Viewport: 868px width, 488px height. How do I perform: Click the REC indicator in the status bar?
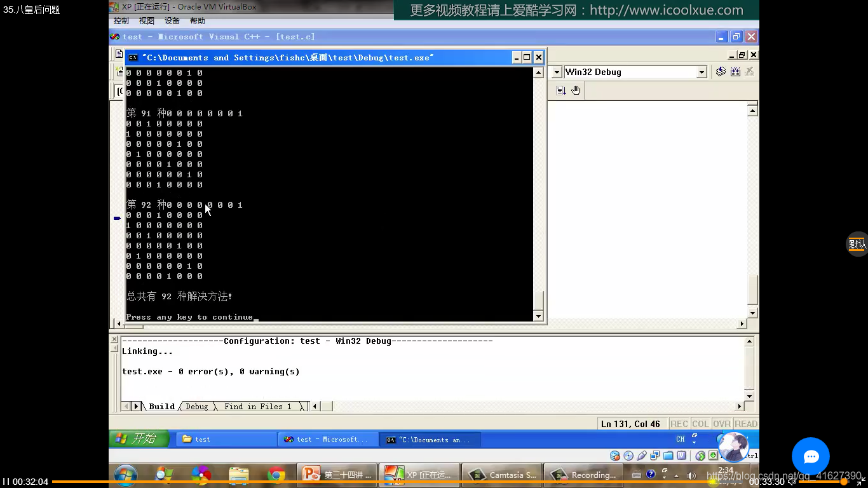(679, 424)
